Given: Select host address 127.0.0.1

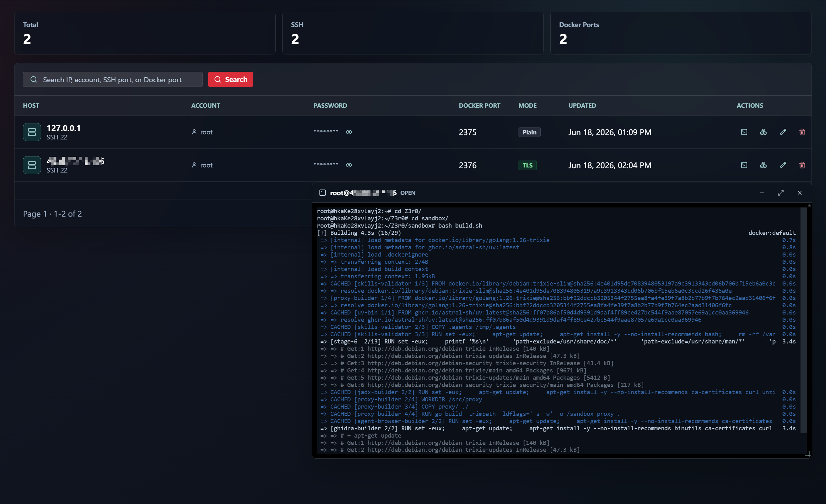Looking at the screenshot, I should [63, 128].
